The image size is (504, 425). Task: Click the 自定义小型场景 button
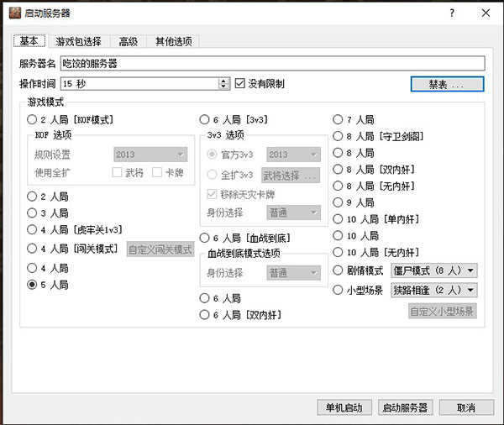443,311
